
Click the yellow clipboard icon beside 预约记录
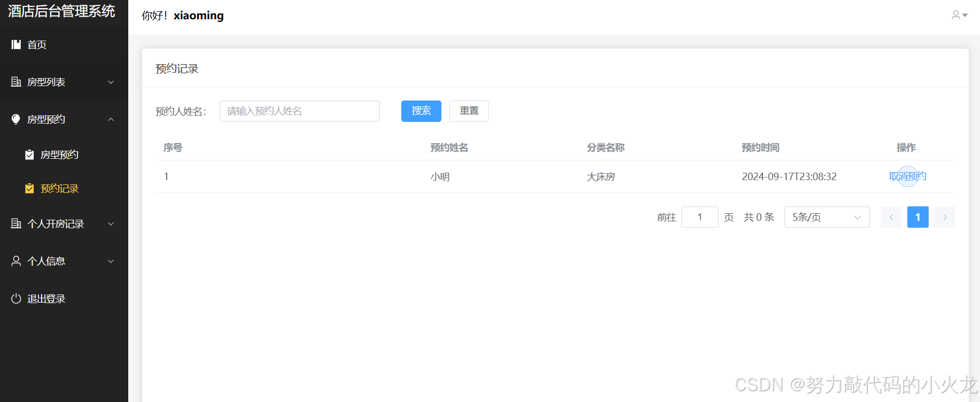point(29,188)
